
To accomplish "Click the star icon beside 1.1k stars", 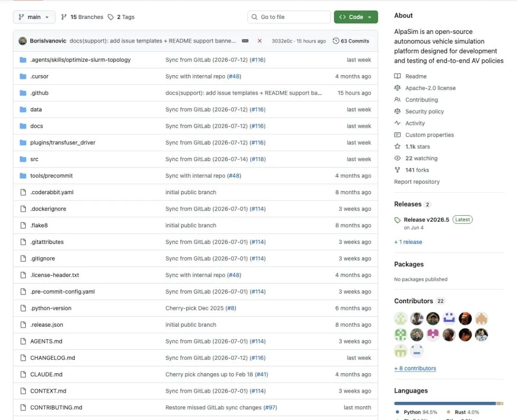I will point(397,146).
